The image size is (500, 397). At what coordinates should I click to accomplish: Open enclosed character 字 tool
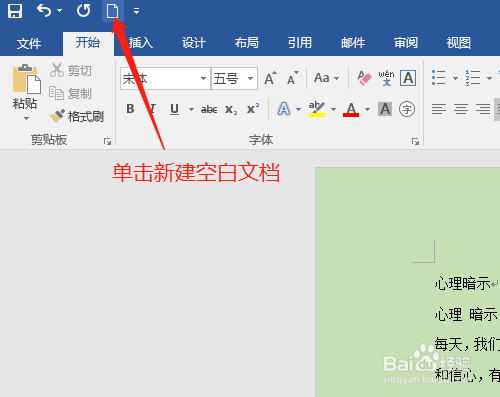pos(407,109)
